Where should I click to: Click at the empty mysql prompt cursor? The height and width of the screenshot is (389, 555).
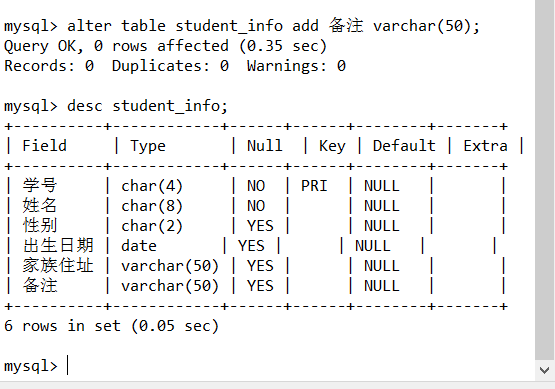(68, 366)
